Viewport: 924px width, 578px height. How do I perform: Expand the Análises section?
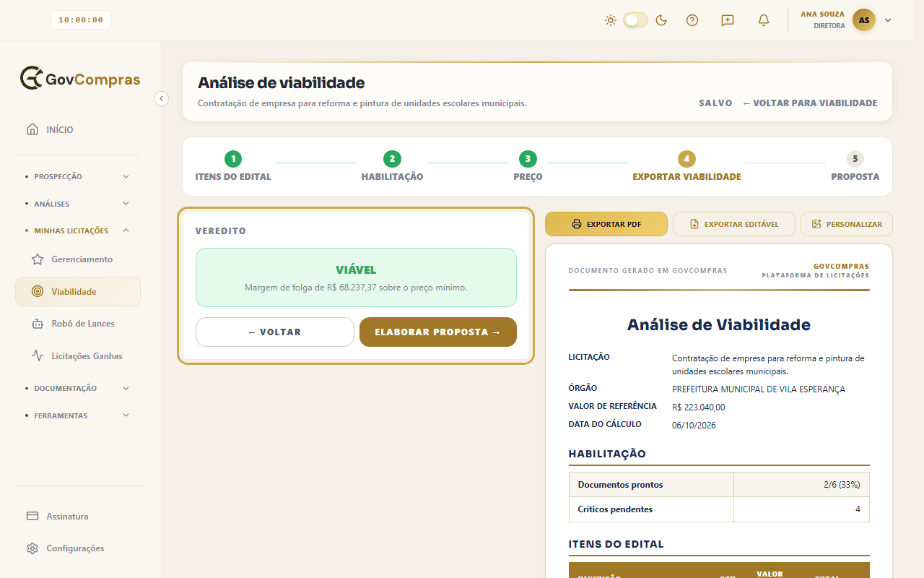click(x=78, y=204)
